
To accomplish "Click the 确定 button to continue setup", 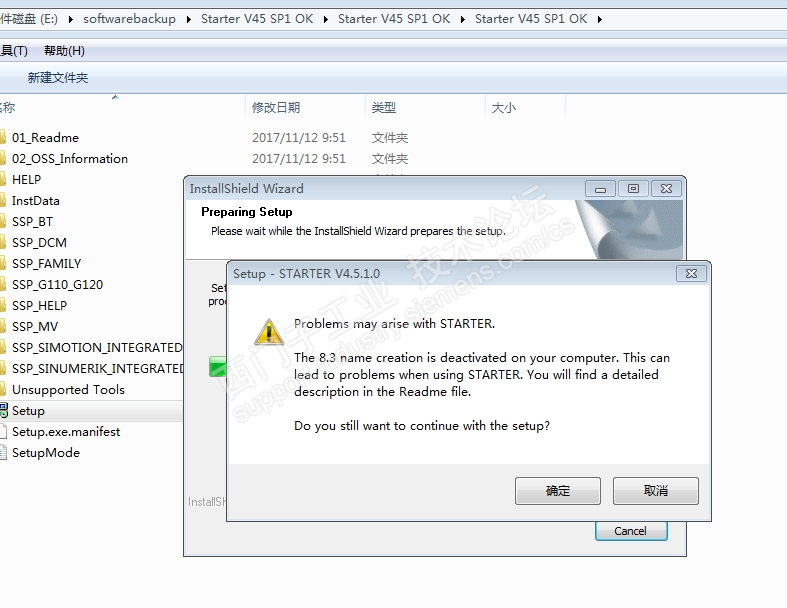I will [558, 491].
